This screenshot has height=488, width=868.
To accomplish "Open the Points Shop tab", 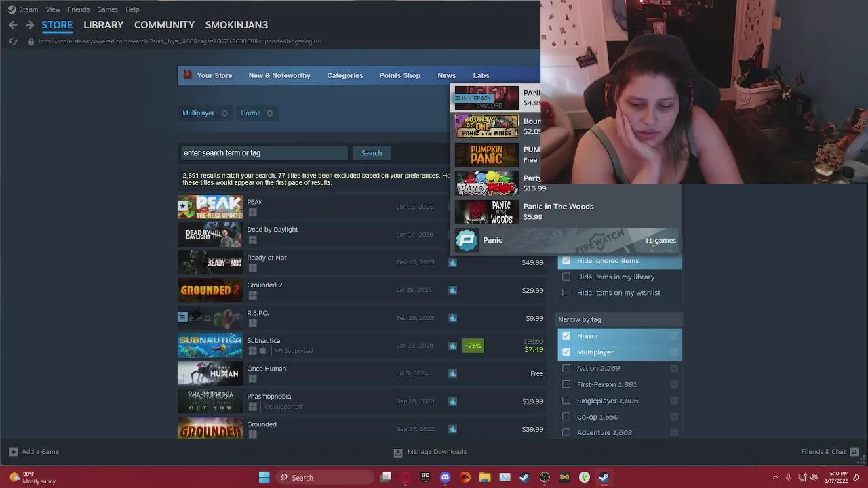I will click(x=399, y=75).
